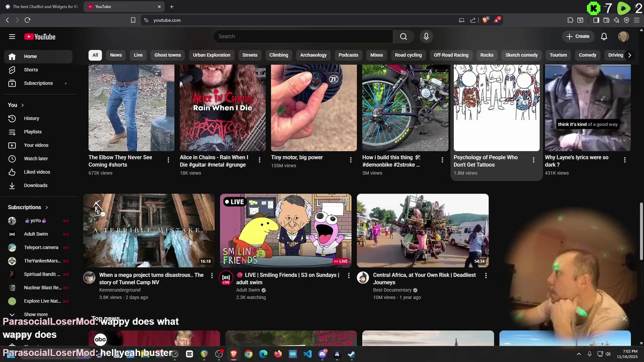The image size is (644, 362).
Task: Click the Create button
Action: click(x=578, y=36)
